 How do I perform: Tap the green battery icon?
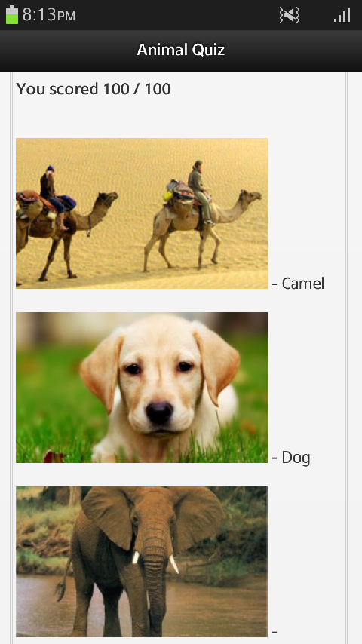click(12, 15)
